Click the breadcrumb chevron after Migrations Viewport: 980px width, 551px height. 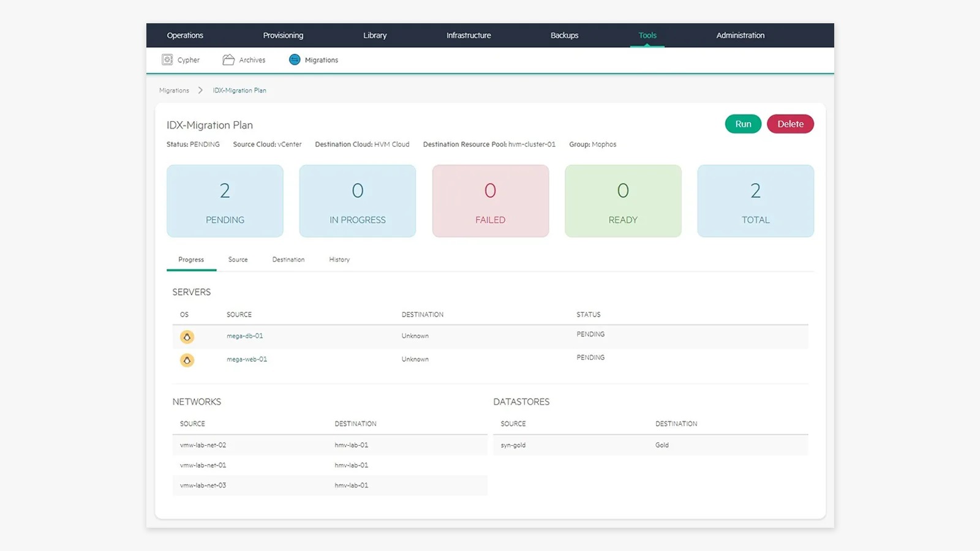[200, 90]
